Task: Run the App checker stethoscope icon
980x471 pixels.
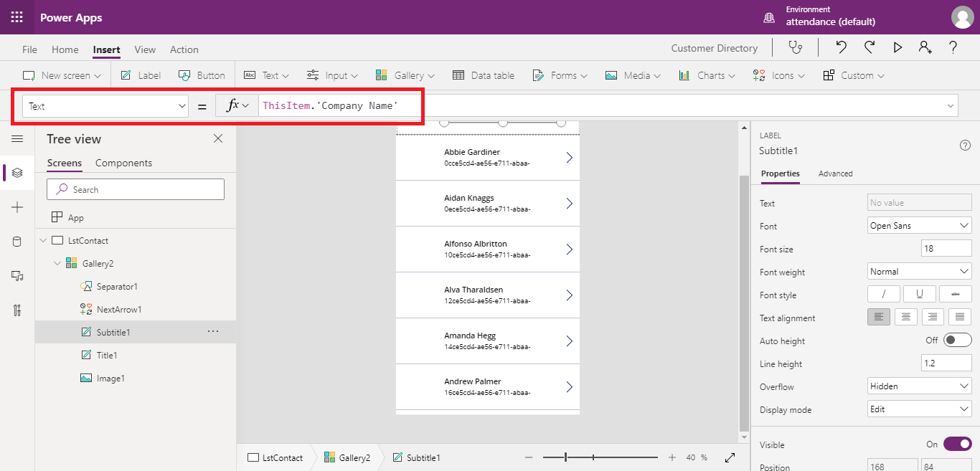Action: tap(795, 48)
